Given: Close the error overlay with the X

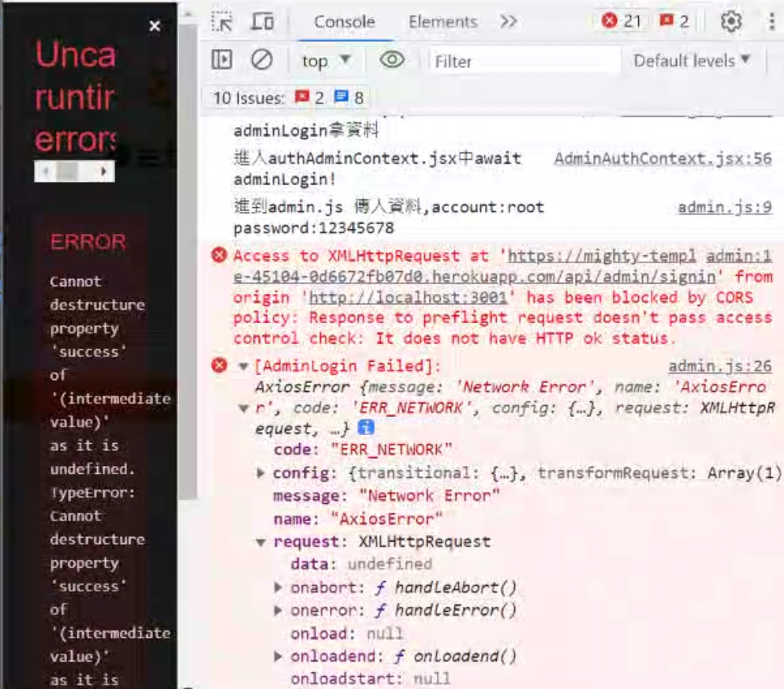Looking at the screenshot, I should tap(153, 24).
